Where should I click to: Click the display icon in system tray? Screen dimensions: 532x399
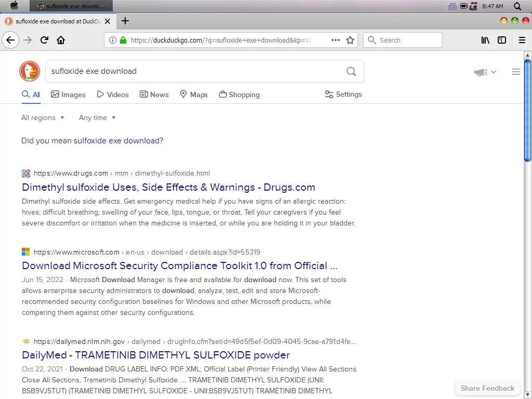pyautogui.click(x=464, y=6)
